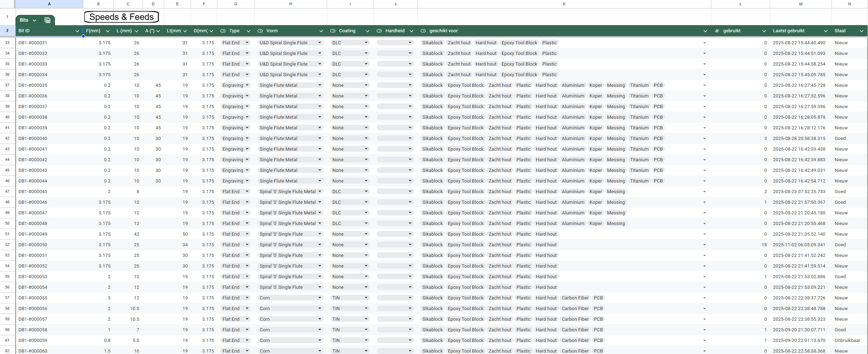
Task: Open the Bits table name menu
Action: [34, 20]
